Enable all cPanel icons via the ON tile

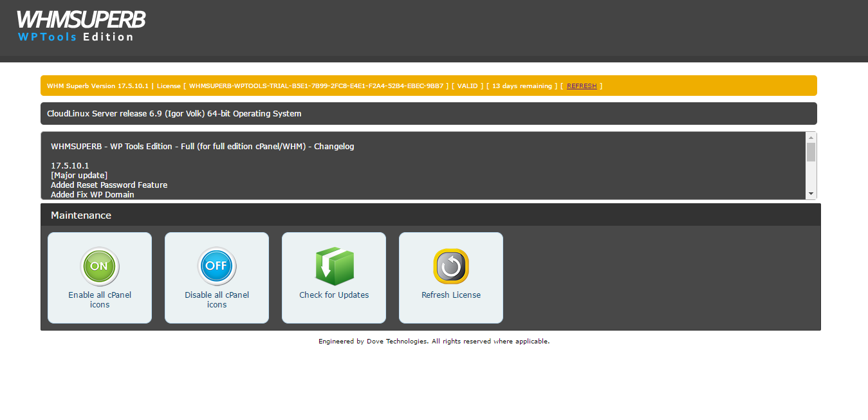(100, 278)
